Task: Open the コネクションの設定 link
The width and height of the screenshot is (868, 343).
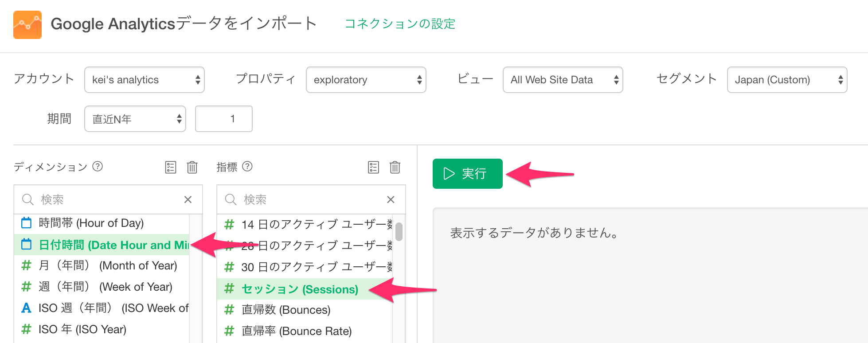Action: point(400,23)
